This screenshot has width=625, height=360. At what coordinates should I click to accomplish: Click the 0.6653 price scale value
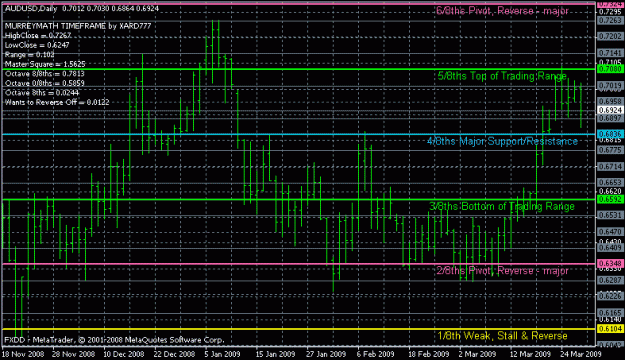(x=610, y=183)
